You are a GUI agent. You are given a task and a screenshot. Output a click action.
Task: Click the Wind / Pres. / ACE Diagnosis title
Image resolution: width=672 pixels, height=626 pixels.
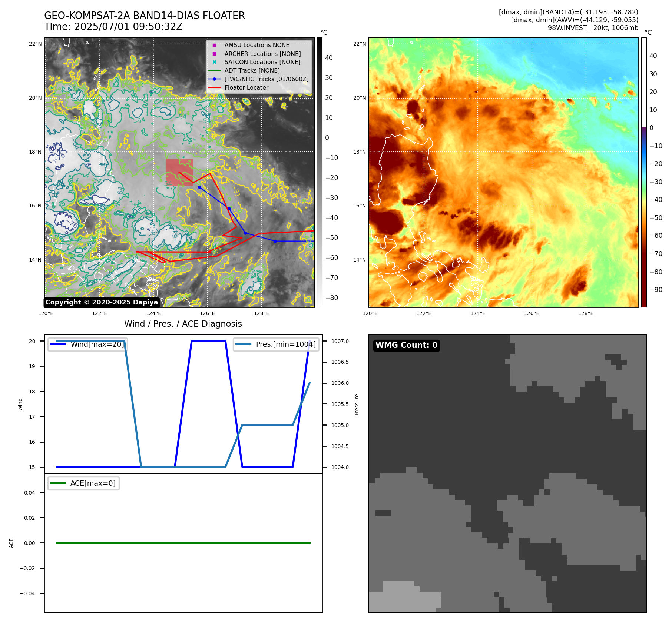click(183, 324)
